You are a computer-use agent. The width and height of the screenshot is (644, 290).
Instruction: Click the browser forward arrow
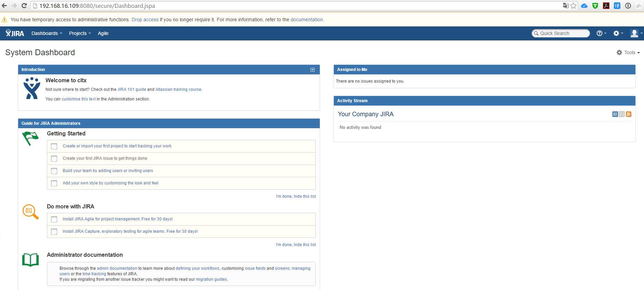point(14,6)
